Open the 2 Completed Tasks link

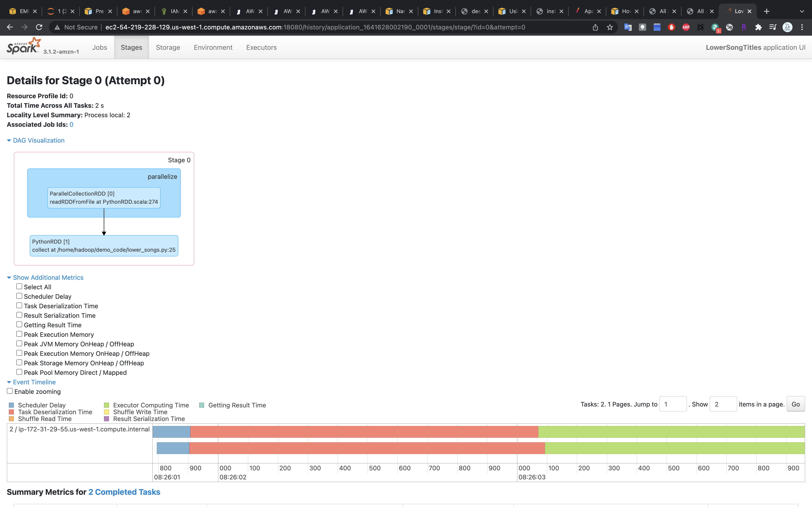coord(124,492)
